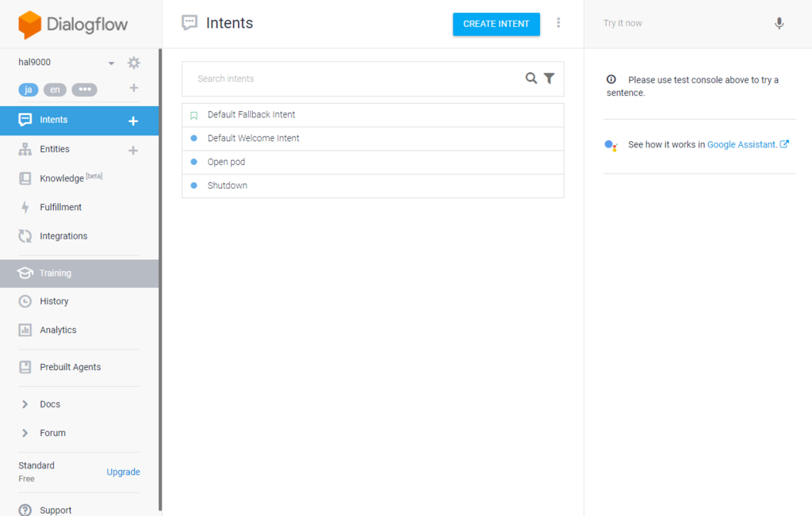
Task: Click the search magnifier icon
Action: pos(530,78)
